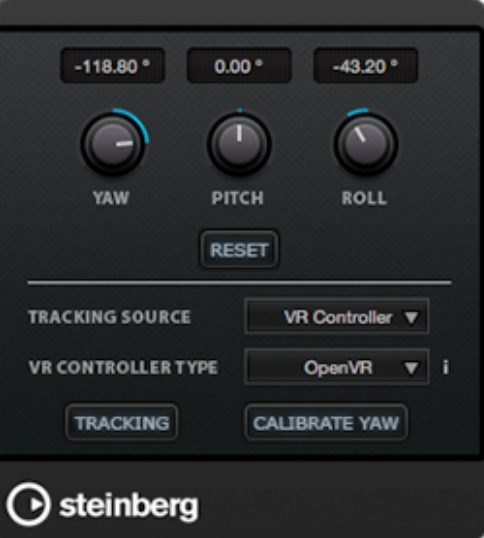
Task: Toggle the Tracking button
Action: tap(122, 422)
